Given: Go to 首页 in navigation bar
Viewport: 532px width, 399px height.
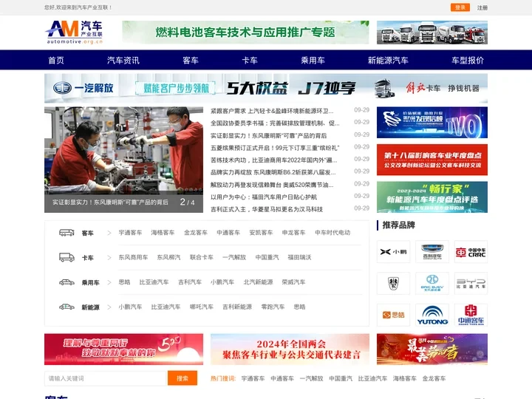Looking at the screenshot, I should (56, 61).
